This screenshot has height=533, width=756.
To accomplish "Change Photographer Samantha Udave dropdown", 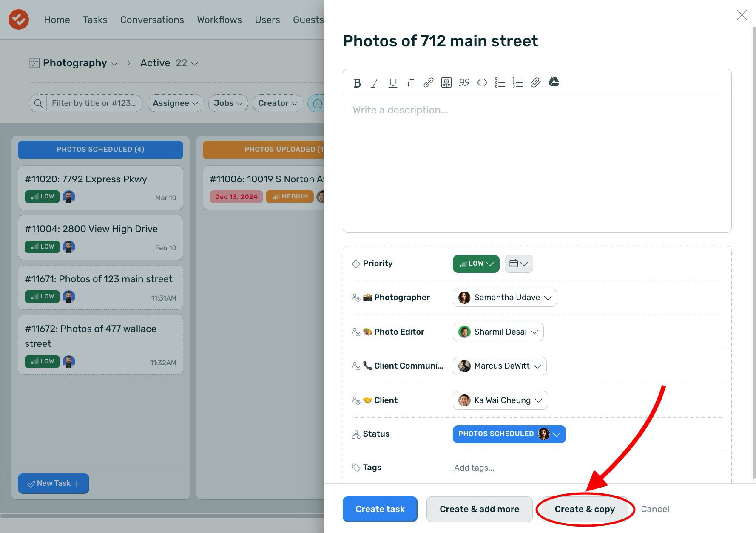I will tap(505, 298).
